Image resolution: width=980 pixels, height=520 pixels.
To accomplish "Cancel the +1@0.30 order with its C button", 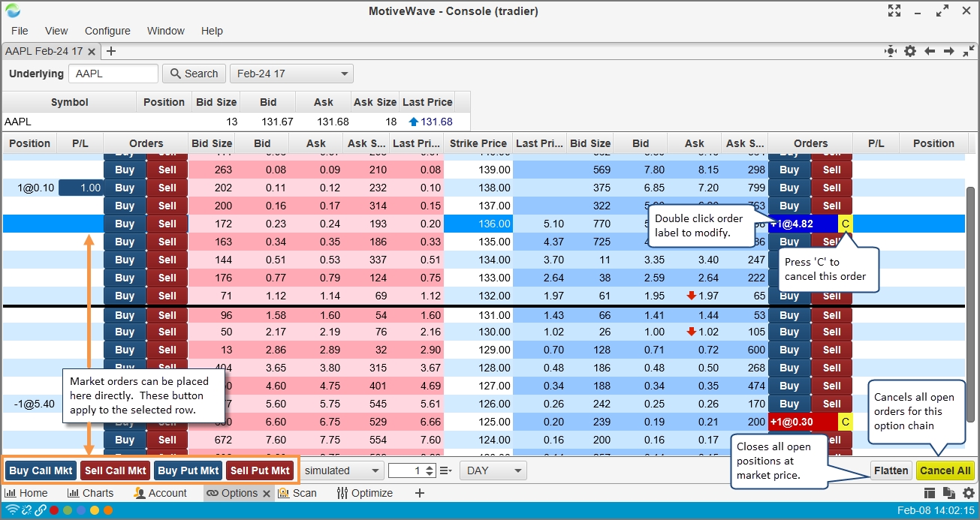I will tap(846, 422).
